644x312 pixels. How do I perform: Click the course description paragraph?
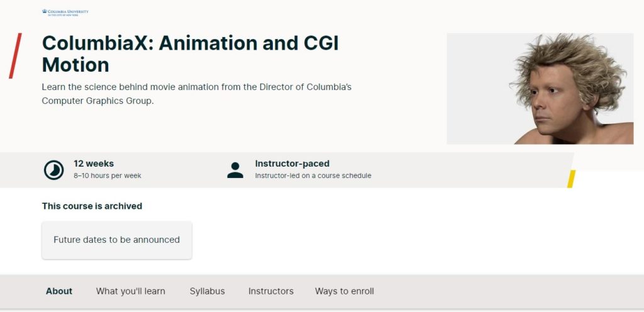[196, 94]
